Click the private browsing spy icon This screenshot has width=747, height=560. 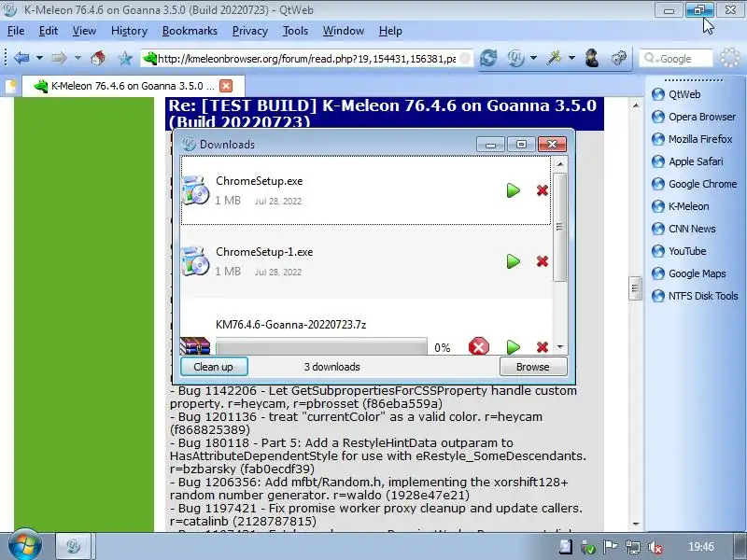tap(592, 58)
